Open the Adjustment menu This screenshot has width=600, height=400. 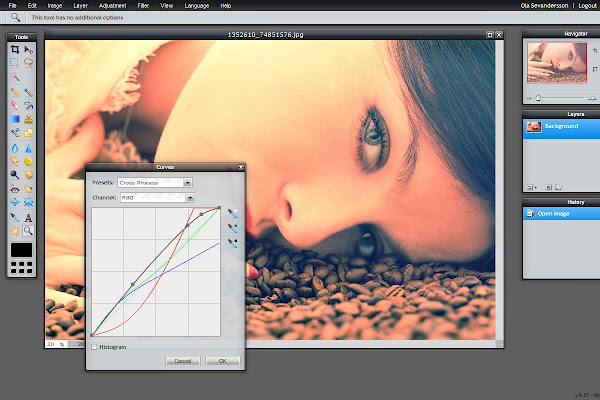click(x=112, y=5)
